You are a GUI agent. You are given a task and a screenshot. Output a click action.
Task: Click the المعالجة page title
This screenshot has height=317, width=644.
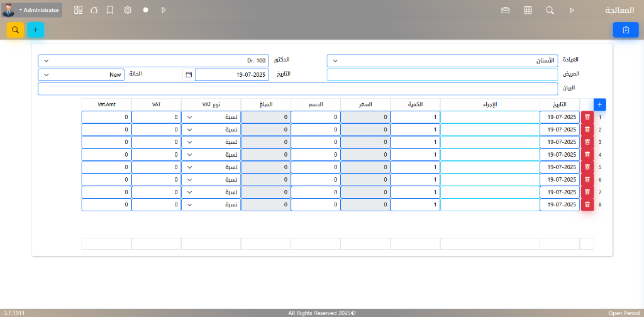(x=619, y=11)
